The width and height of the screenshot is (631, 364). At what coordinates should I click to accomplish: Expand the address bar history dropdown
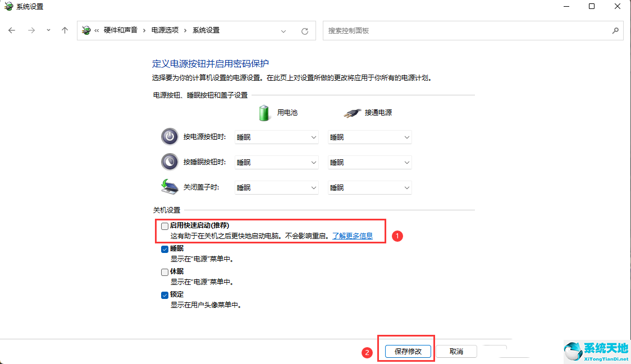click(284, 31)
